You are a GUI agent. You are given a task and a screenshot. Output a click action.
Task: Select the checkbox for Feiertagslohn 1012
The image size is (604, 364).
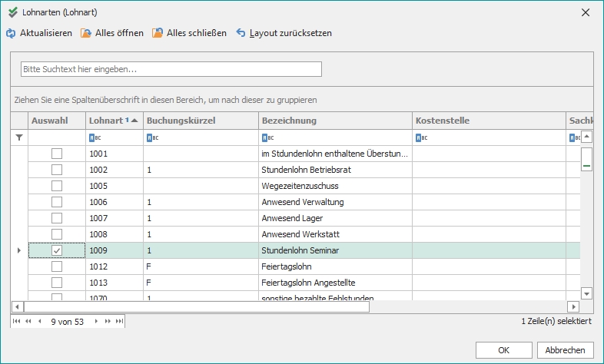pyautogui.click(x=57, y=266)
